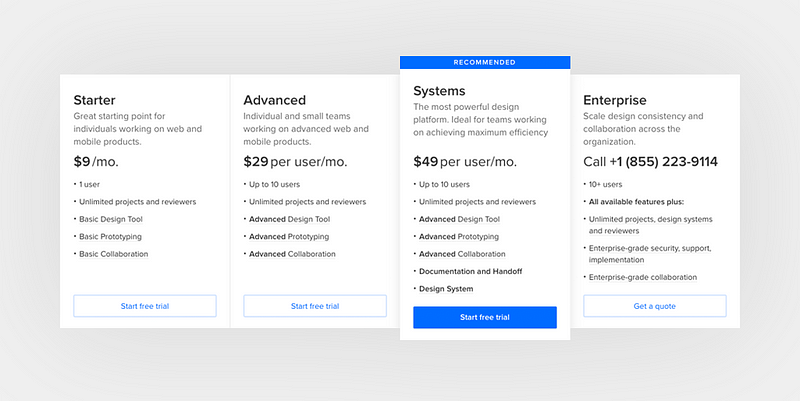Open Basic Prototyping feature in Starter
800x401 pixels.
pyautogui.click(x=110, y=237)
